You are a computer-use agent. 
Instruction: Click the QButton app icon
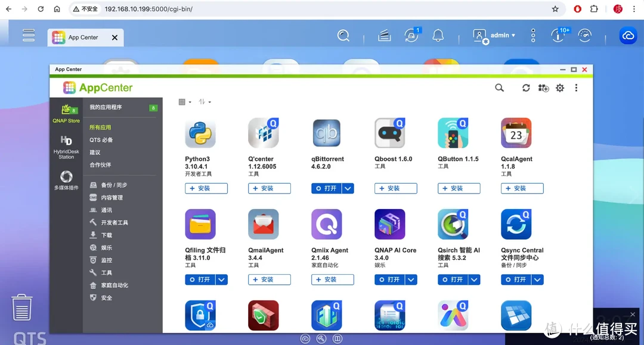click(x=453, y=133)
